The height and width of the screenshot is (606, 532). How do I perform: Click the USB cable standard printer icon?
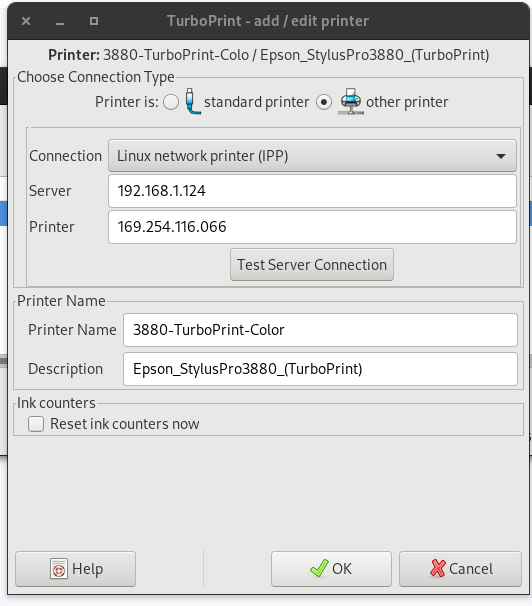click(193, 102)
